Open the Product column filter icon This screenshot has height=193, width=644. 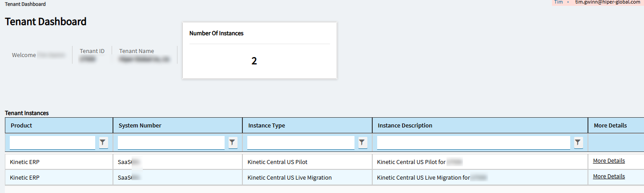click(103, 143)
